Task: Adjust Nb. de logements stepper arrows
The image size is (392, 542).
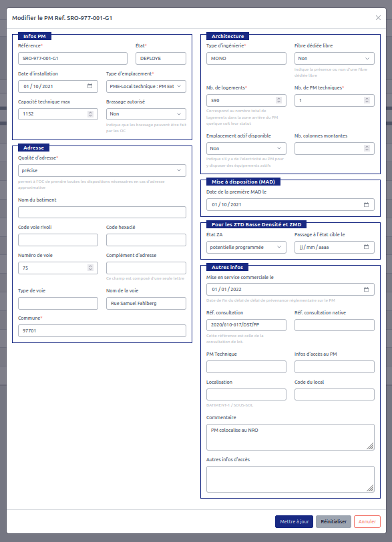Action: [x=278, y=100]
